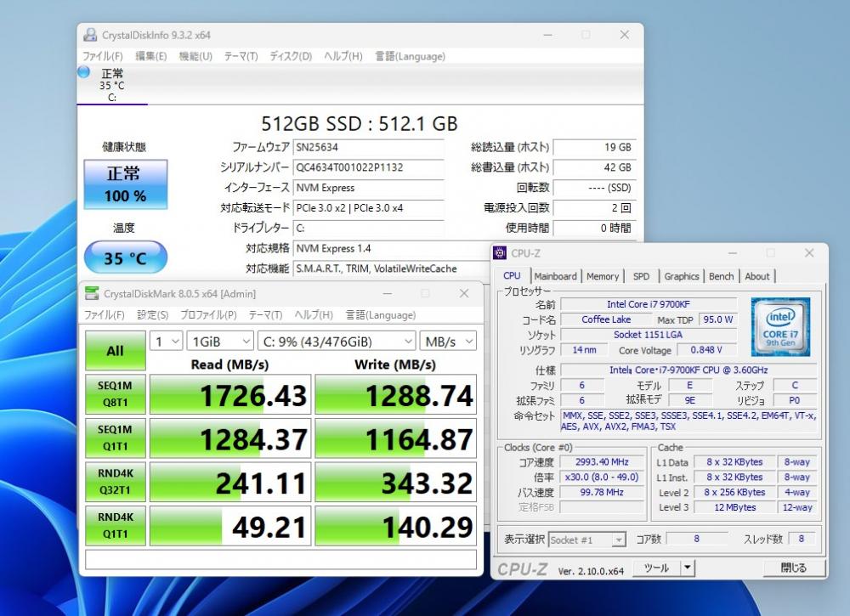The width and height of the screenshot is (850, 616).
Task: Click the drive letter field C:
Action: 369,228
